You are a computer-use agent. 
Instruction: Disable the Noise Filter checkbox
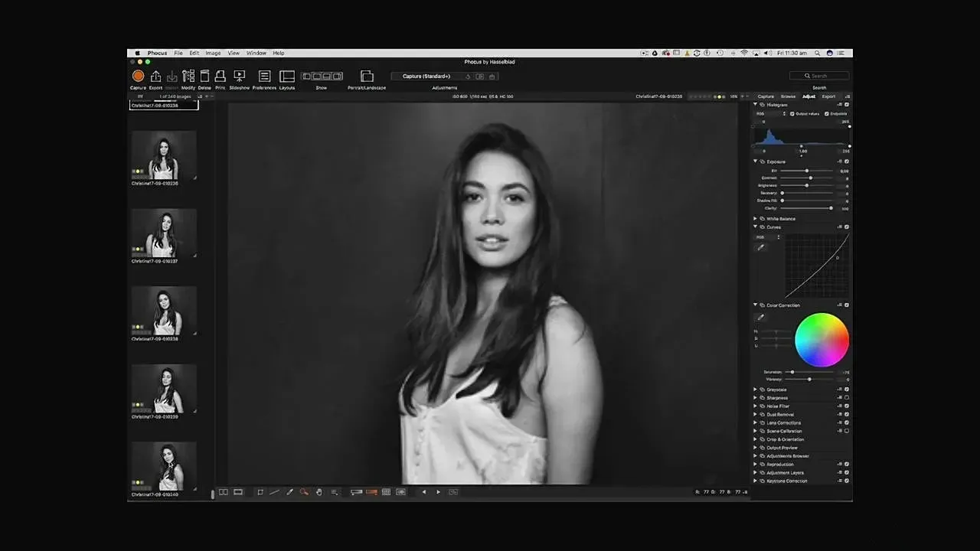pyautogui.click(x=847, y=406)
